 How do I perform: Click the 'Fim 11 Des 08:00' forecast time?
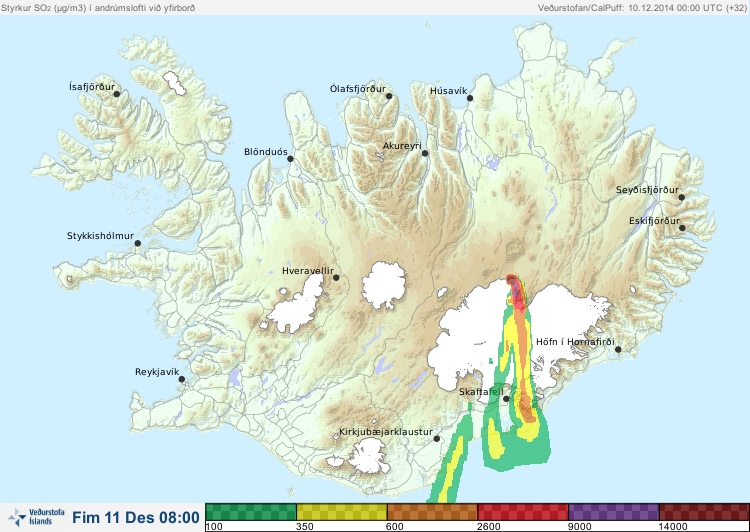136,517
